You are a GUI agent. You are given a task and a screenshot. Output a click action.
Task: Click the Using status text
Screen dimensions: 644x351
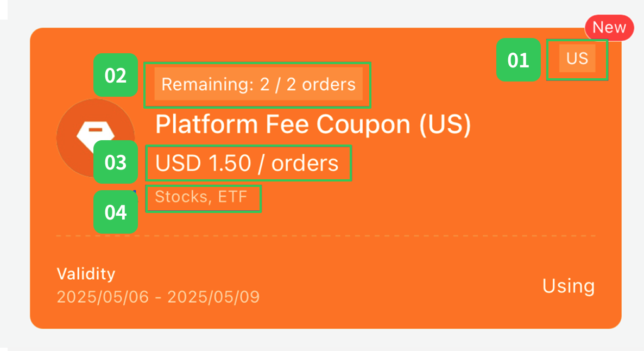coord(568,286)
